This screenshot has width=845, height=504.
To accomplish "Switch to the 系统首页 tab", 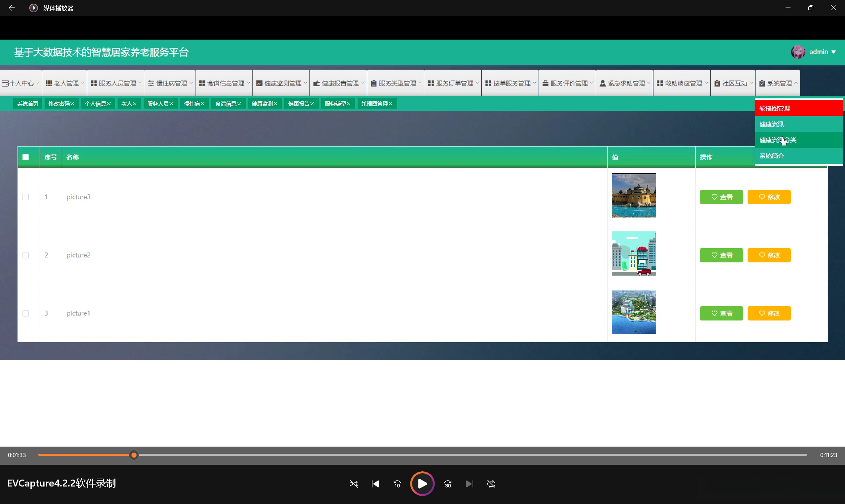I will [27, 104].
